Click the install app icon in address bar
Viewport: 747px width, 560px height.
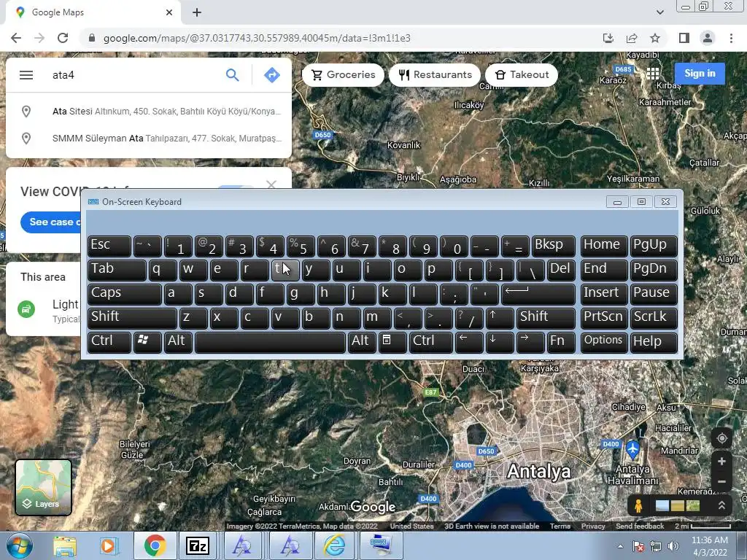(x=608, y=38)
